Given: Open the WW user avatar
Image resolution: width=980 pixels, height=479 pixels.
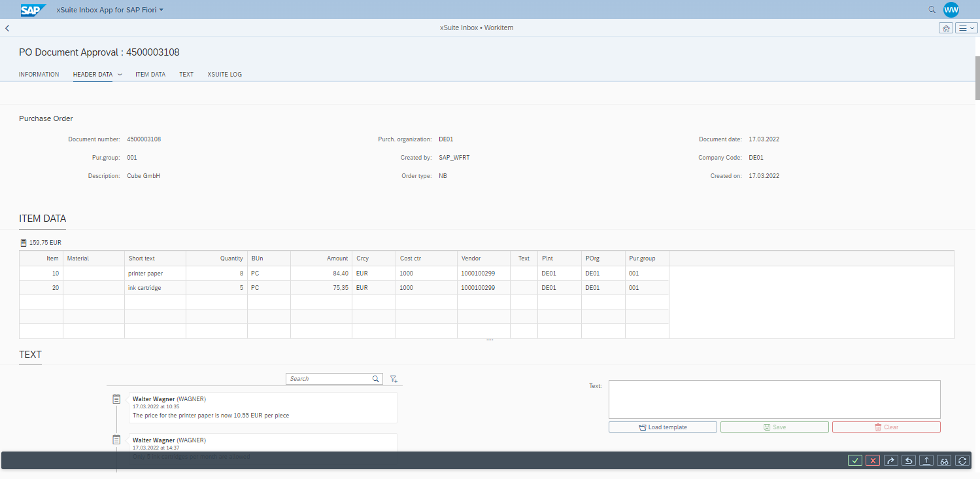Looking at the screenshot, I should [x=951, y=10].
